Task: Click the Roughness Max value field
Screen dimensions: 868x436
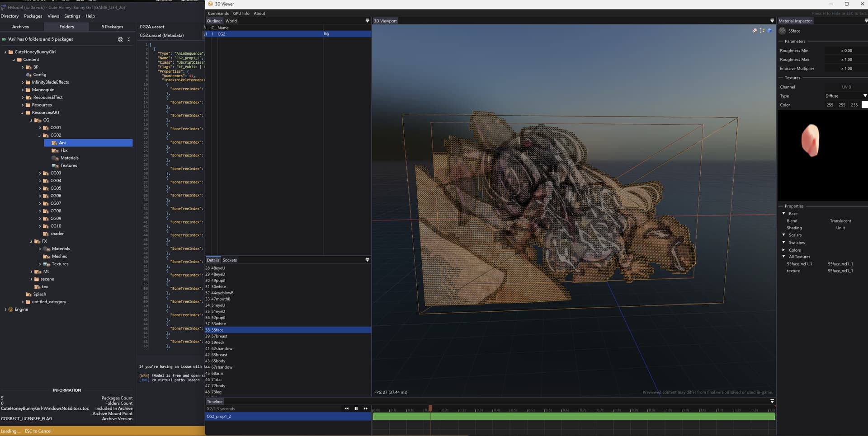Action: point(845,60)
